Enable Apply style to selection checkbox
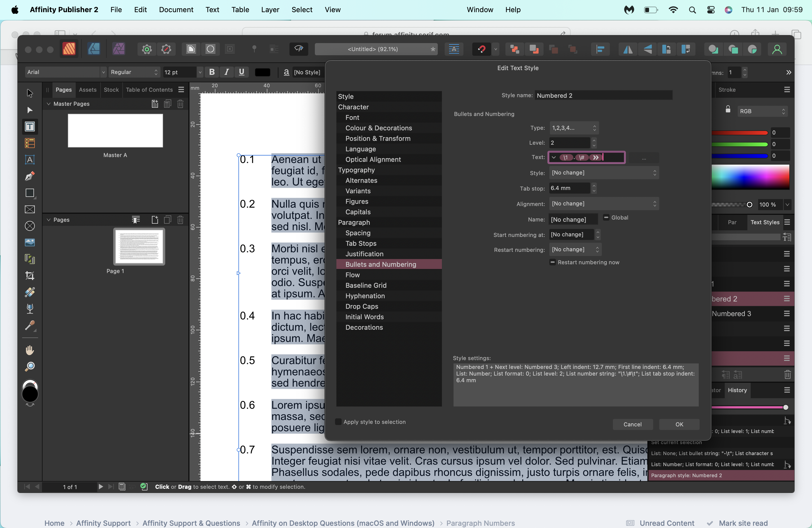 (x=338, y=422)
